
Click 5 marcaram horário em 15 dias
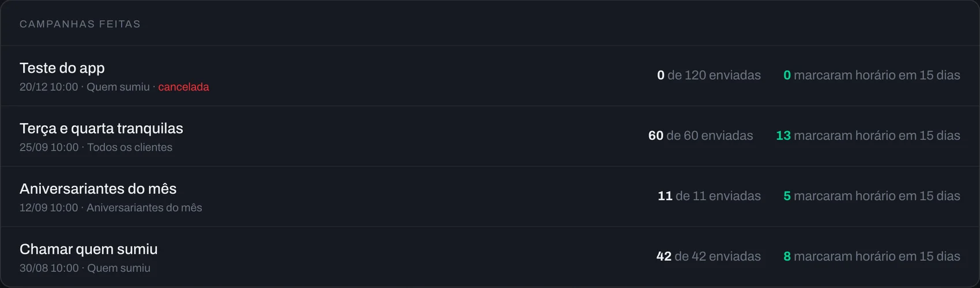coord(872,196)
